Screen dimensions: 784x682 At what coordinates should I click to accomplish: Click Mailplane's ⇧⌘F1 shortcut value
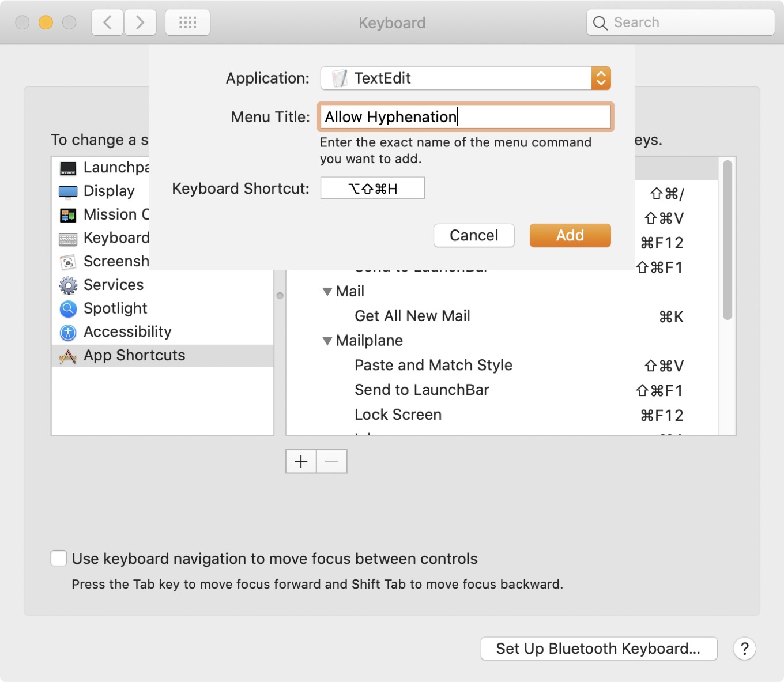coord(660,391)
